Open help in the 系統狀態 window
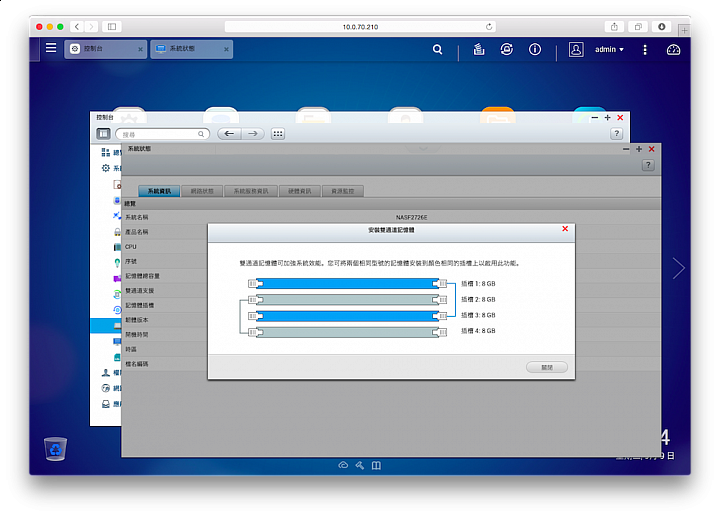 648,165
